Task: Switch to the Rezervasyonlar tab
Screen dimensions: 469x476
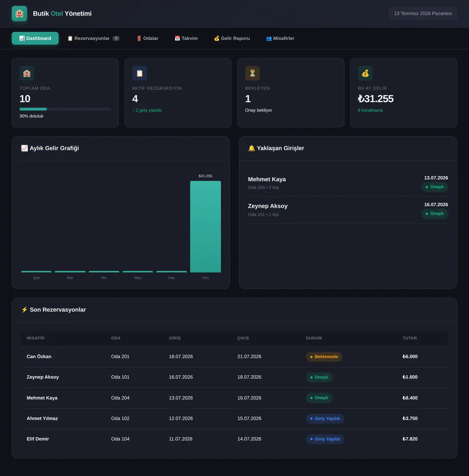Action: coord(93,38)
